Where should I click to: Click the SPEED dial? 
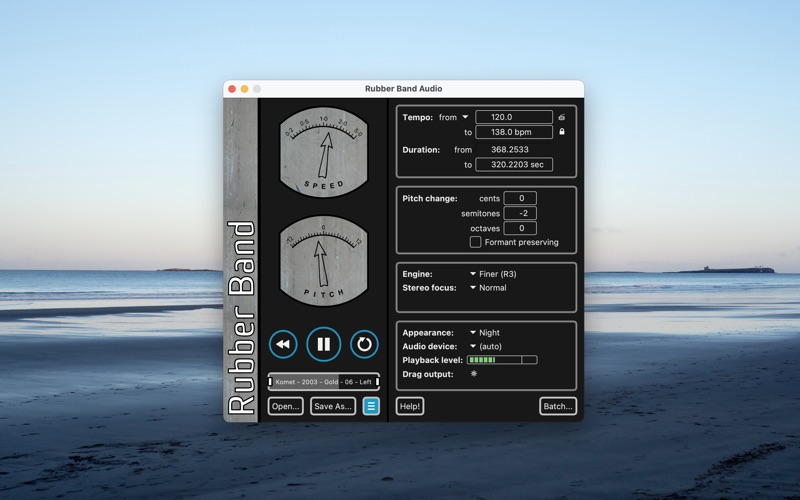[323, 152]
